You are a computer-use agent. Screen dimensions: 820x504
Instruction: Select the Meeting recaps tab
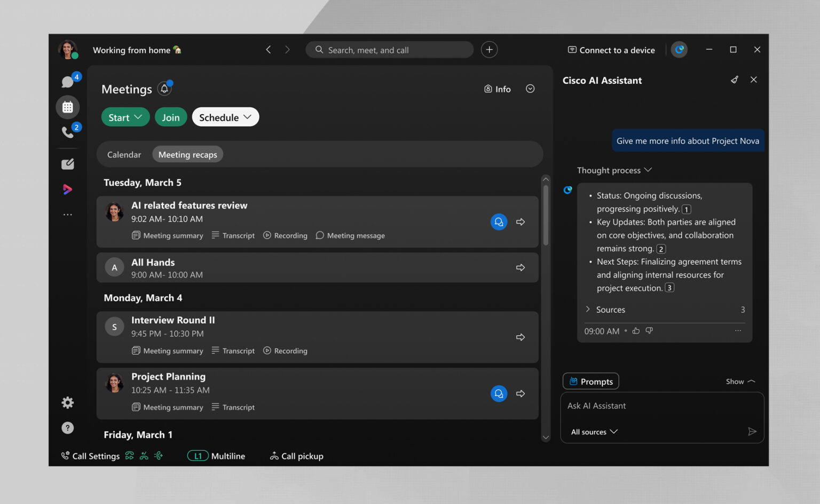[187, 154]
